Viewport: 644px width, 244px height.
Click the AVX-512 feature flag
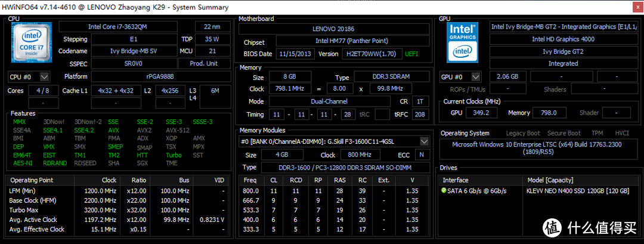pos(178,130)
